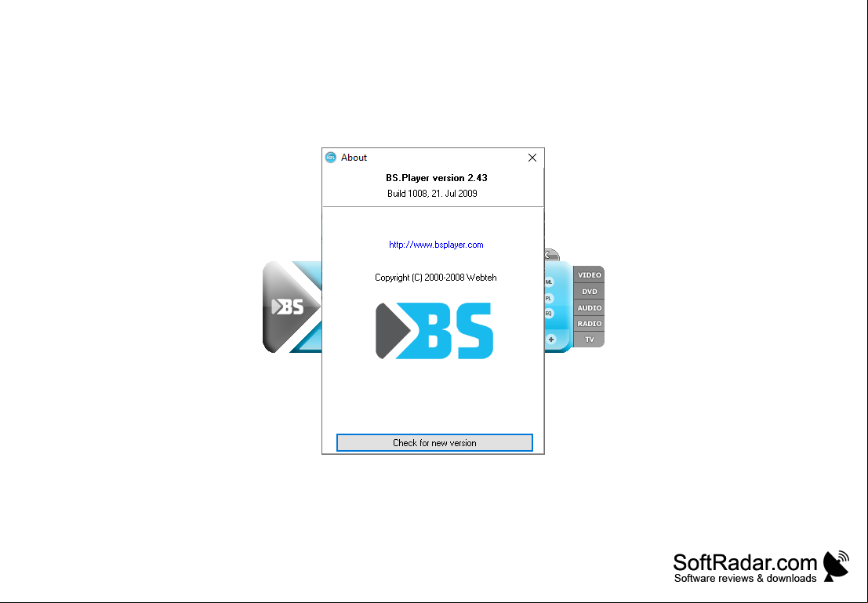Select the AUDIO mode tab

coord(589,308)
